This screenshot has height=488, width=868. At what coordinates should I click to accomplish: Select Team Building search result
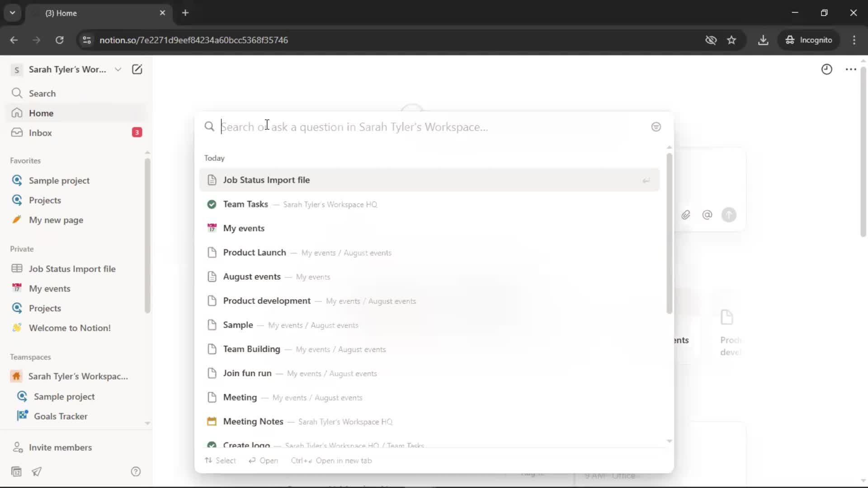point(429,349)
